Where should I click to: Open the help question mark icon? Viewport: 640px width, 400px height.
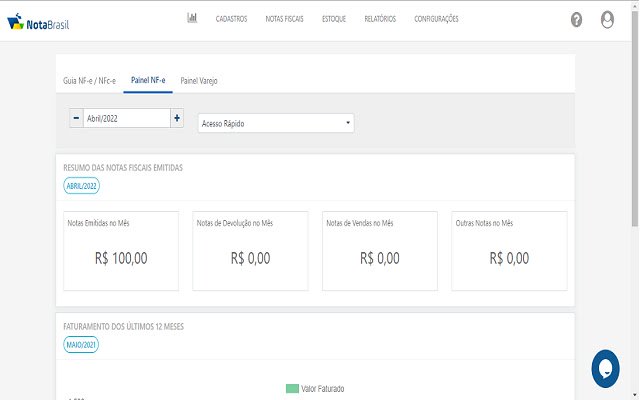[x=576, y=19]
